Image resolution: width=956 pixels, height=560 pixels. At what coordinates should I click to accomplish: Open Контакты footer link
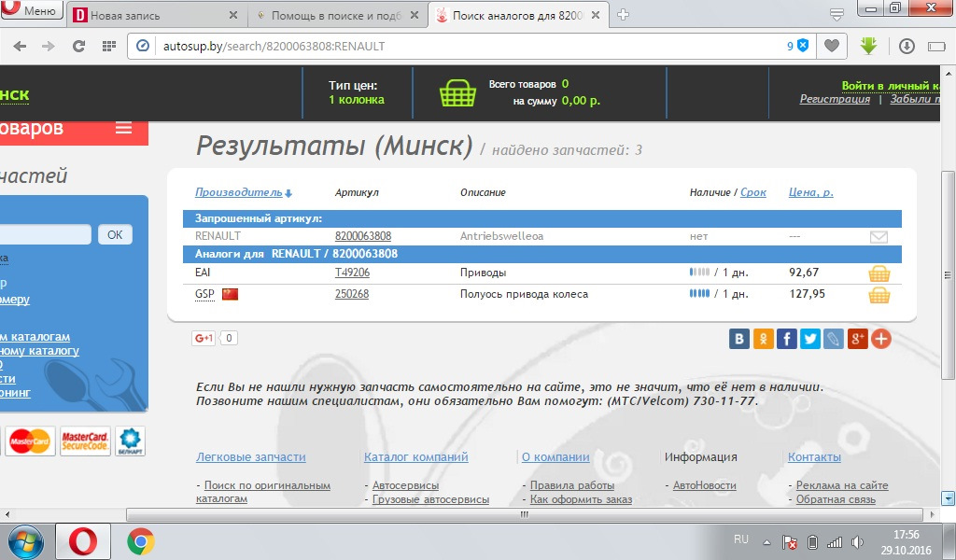pyautogui.click(x=814, y=457)
